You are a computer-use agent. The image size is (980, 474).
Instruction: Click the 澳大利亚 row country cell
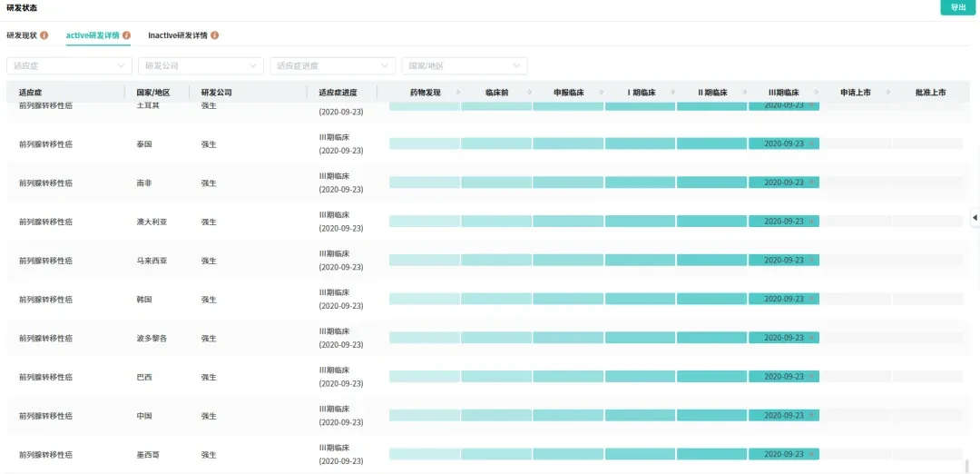147,222
